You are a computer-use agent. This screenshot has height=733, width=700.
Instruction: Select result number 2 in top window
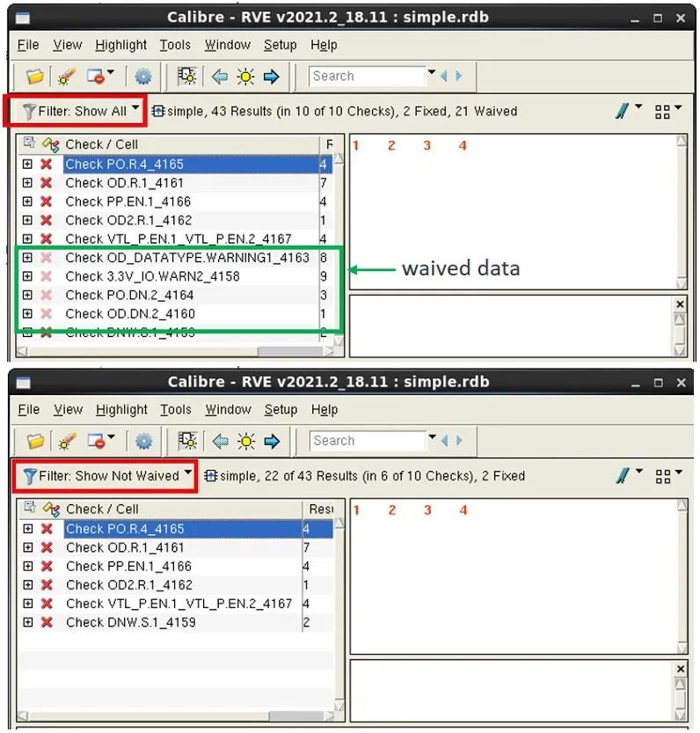[x=391, y=145]
